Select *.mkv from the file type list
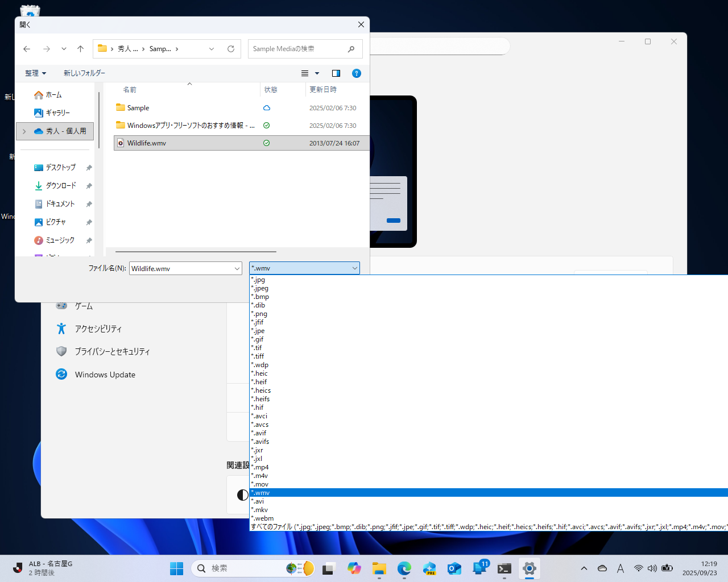This screenshot has width=728, height=582. 260,509
